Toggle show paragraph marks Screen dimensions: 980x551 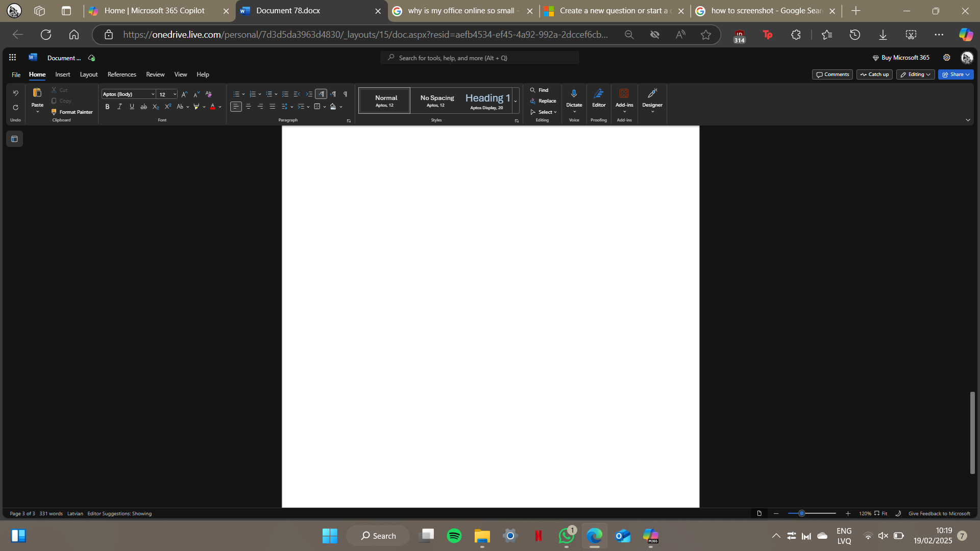click(346, 94)
